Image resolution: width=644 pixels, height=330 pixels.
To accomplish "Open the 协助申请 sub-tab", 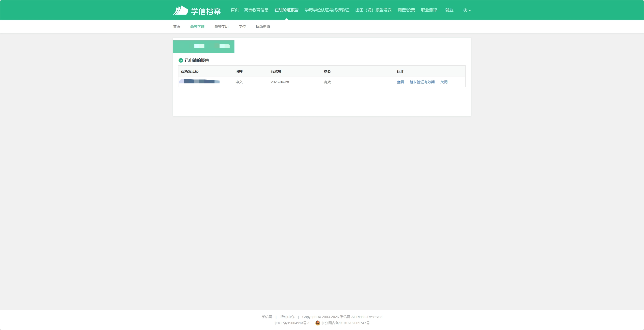I will (x=263, y=26).
